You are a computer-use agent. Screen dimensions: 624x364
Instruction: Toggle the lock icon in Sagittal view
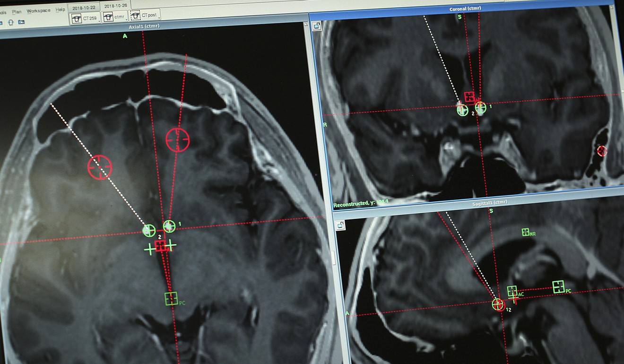click(340, 225)
